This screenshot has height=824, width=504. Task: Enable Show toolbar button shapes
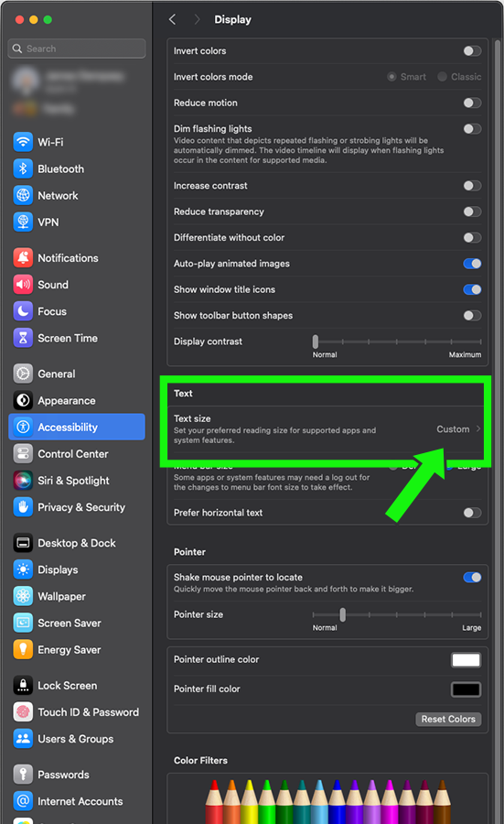click(x=472, y=315)
